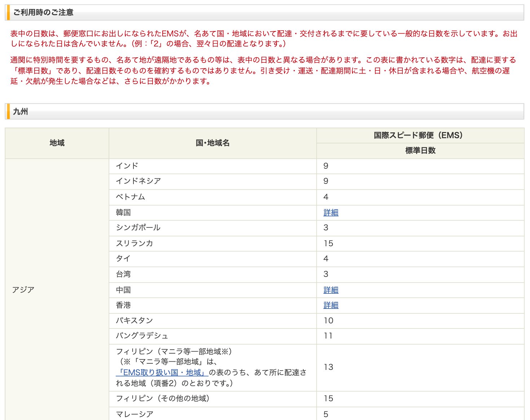Open the 詳細 link in the 香港 row
Viewport: 530px width, 420px height.
point(331,305)
